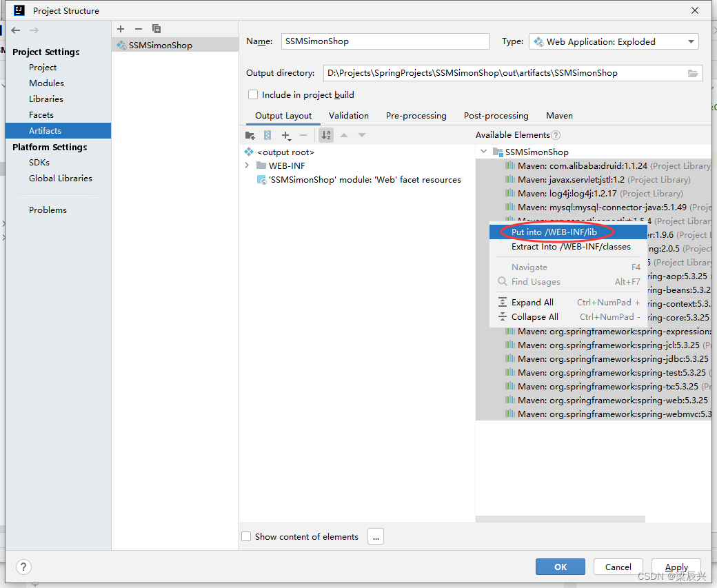Open Global Libraries section
This screenshot has height=588, width=717.
61,179
